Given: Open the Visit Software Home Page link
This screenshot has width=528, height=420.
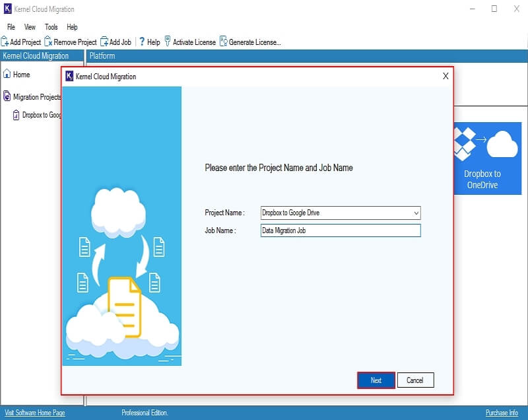Looking at the screenshot, I should 35,413.
